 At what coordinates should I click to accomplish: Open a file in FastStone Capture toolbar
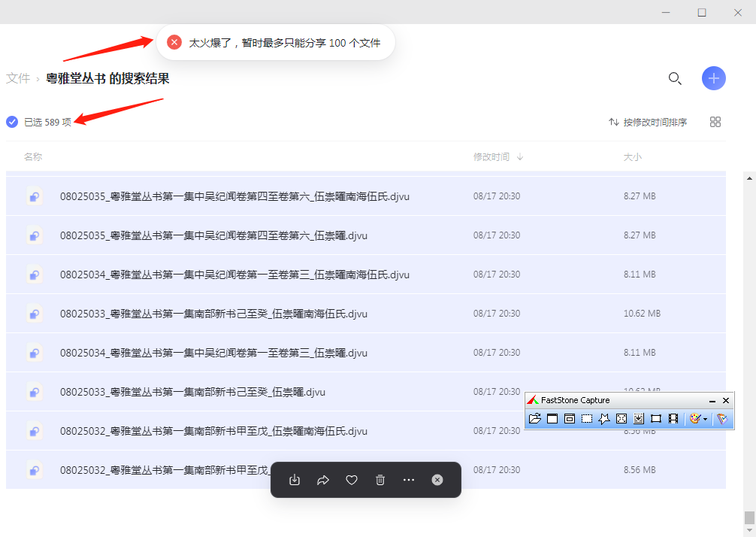[536, 418]
